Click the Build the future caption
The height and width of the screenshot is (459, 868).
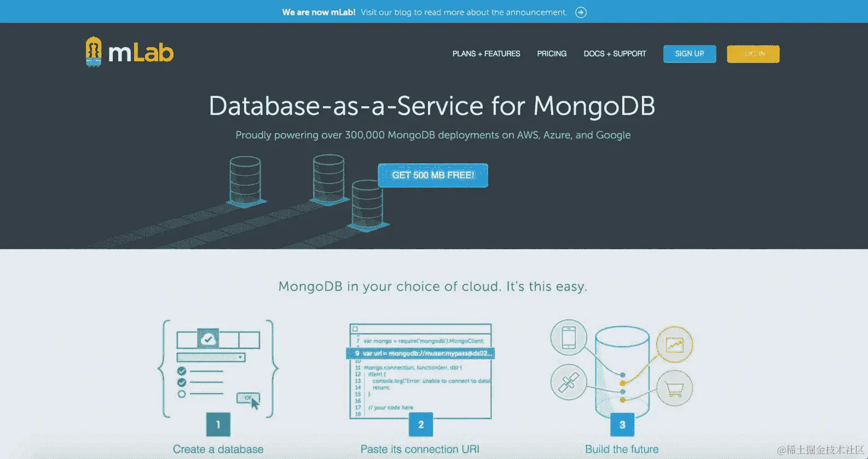[622, 449]
